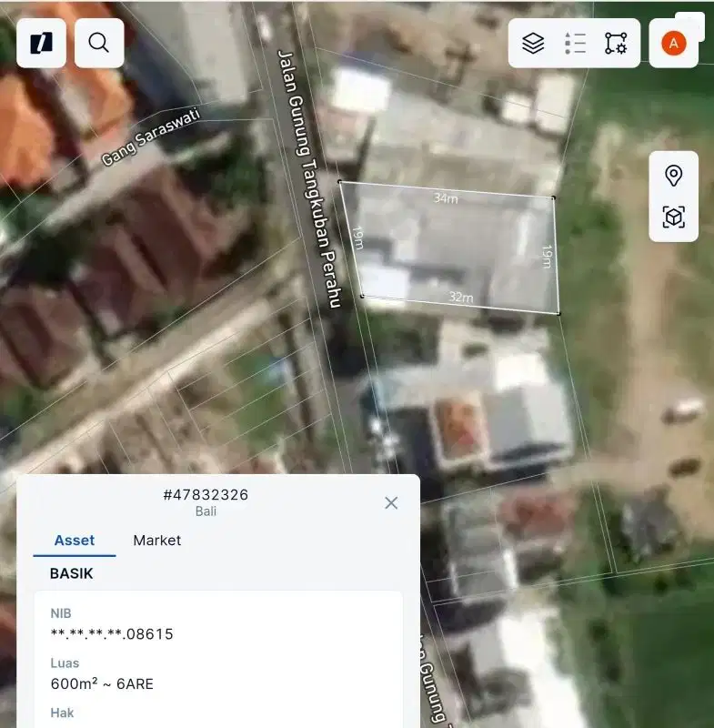Click the Luas value 600m² ~ 6ARE
Image resolution: width=714 pixels, height=728 pixels.
click(x=102, y=683)
